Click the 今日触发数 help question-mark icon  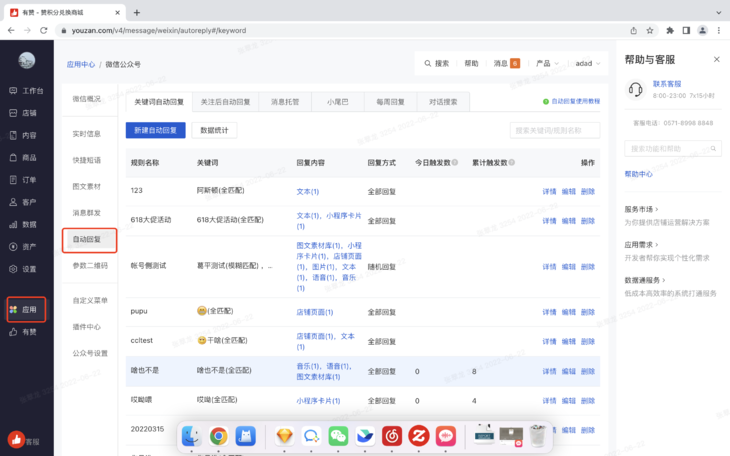click(x=456, y=162)
